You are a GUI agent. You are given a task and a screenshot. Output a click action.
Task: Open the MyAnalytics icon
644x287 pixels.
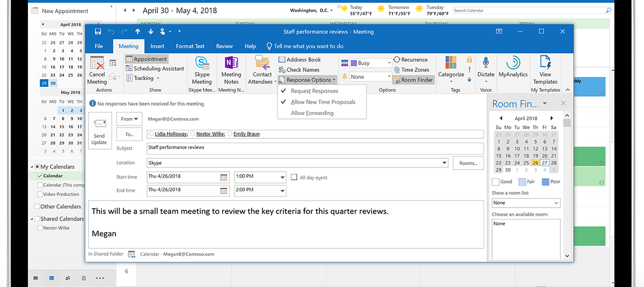pos(513,63)
